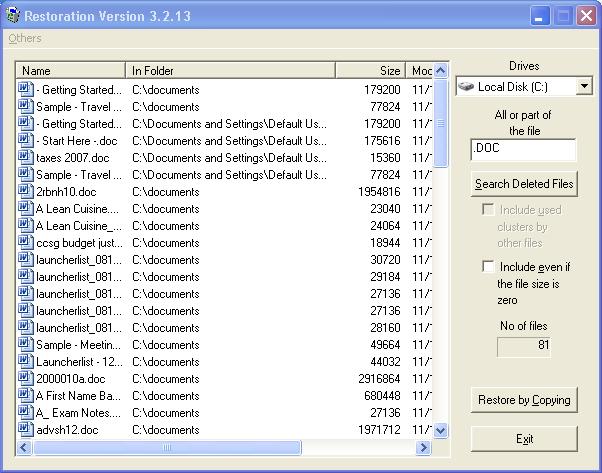Select ccsg budget just... file name
Image resolution: width=602 pixels, height=473 pixels.
coord(80,243)
